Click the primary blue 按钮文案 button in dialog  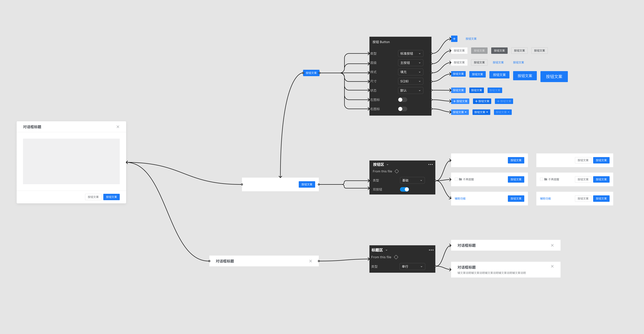pyautogui.click(x=111, y=197)
